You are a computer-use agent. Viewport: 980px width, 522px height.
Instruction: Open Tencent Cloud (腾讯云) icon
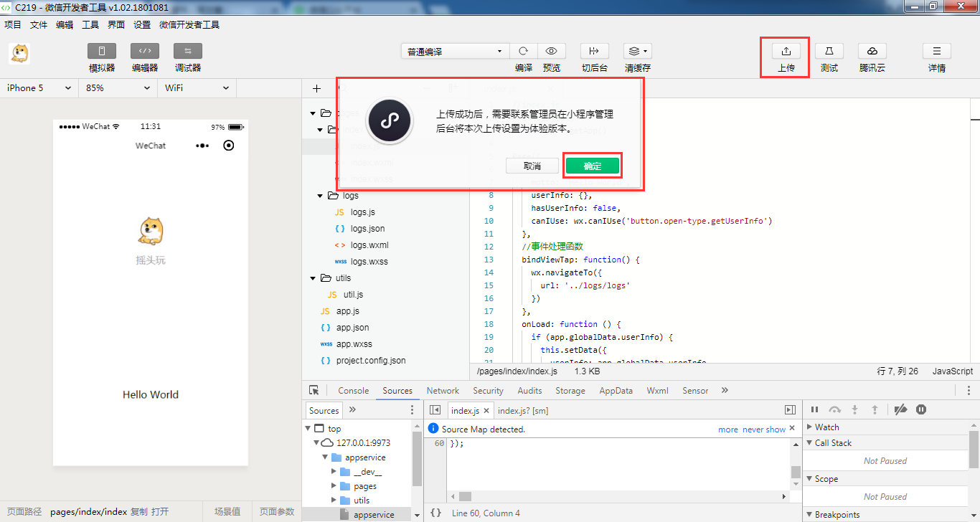point(872,52)
